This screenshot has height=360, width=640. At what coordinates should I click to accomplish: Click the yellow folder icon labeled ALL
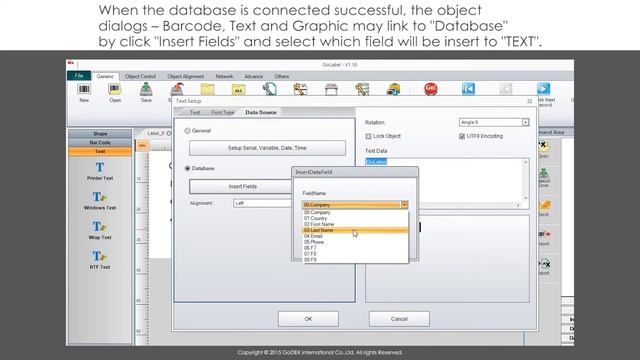click(x=238, y=89)
